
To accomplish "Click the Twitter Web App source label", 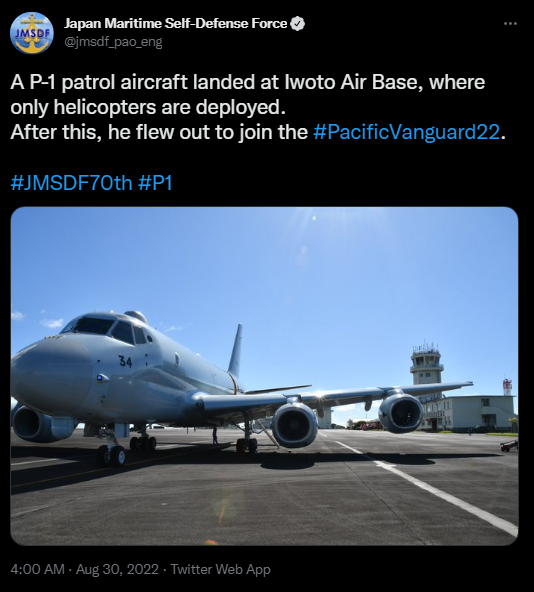I will [x=221, y=569].
